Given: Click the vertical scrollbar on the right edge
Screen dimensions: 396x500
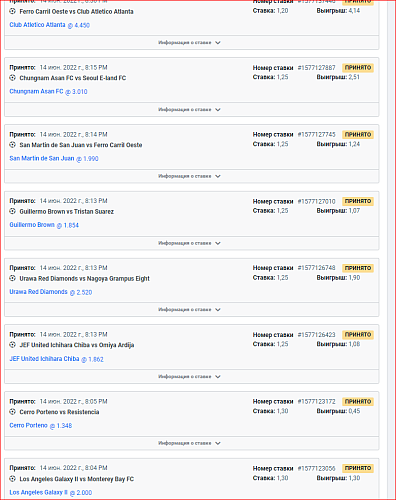Looking at the screenshot, I should coord(391,250).
